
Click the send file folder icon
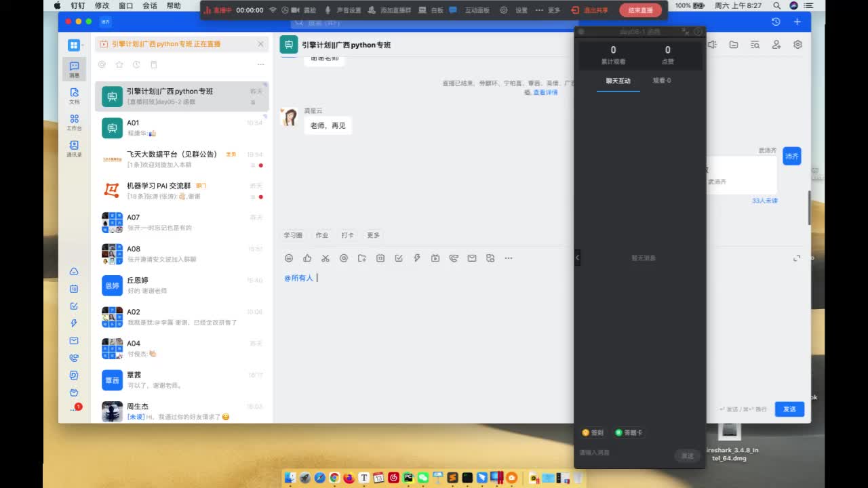pos(362,258)
